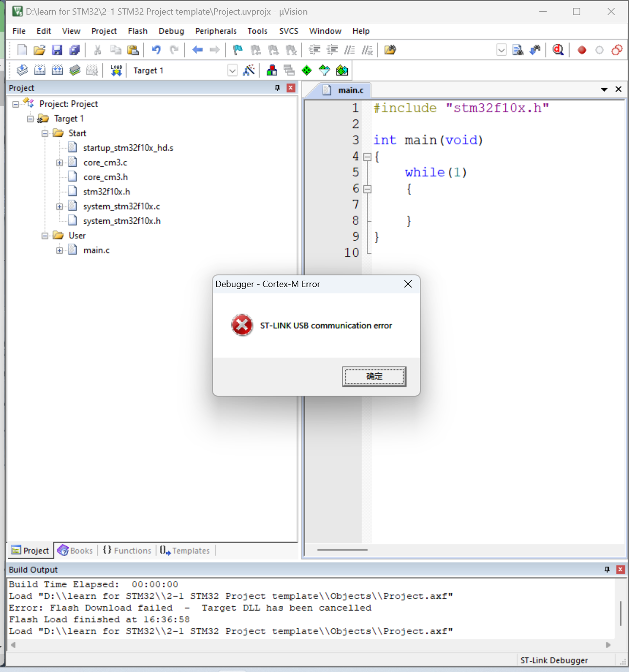The width and height of the screenshot is (629, 672).
Task: Click Build Output horizontal scroll left arrow
Action: (13, 645)
